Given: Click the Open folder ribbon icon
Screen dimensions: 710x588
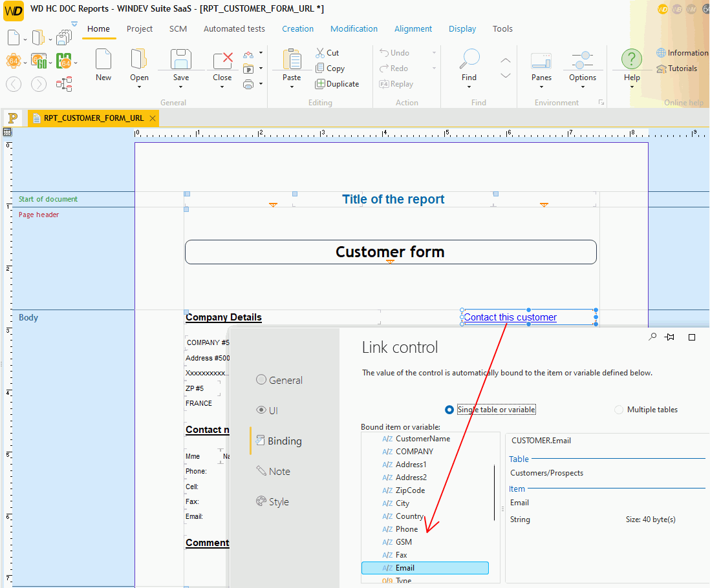Looking at the screenshot, I should click(x=138, y=59).
